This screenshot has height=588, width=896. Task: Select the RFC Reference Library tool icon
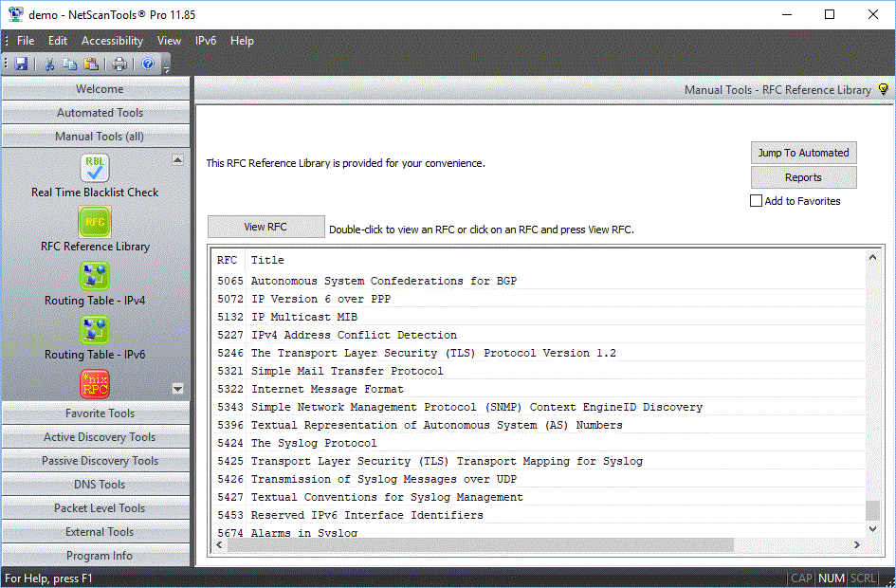point(95,222)
